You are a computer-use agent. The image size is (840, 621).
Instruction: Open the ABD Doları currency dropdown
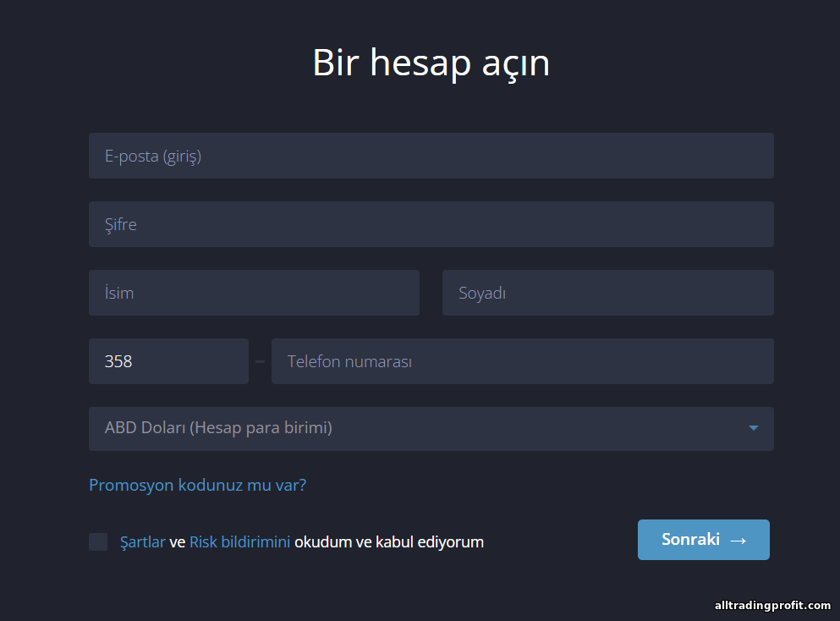click(x=431, y=429)
